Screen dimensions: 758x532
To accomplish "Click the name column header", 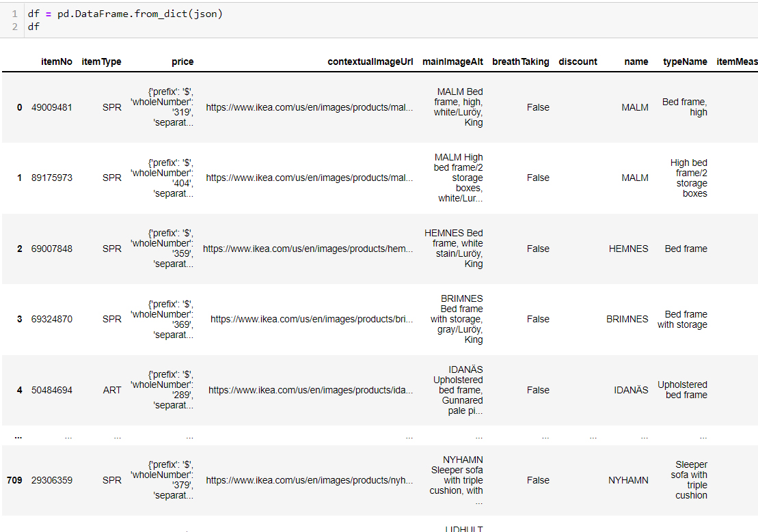I will (x=636, y=61).
